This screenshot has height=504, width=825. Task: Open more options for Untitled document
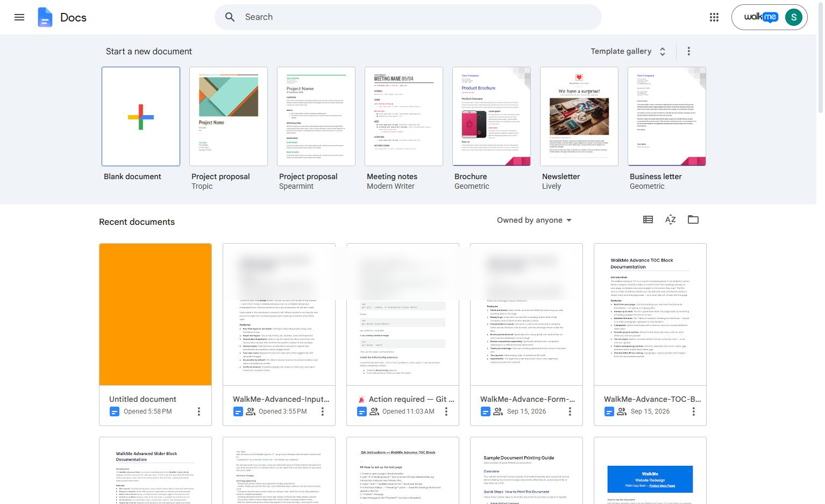pyautogui.click(x=199, y=411)
